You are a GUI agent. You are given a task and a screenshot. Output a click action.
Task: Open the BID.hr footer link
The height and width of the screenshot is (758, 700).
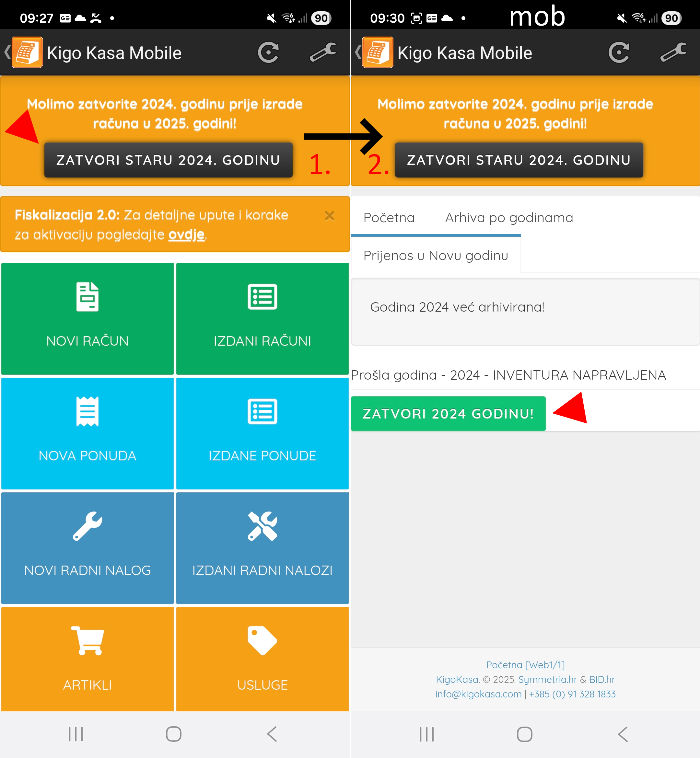click(602, 680)
